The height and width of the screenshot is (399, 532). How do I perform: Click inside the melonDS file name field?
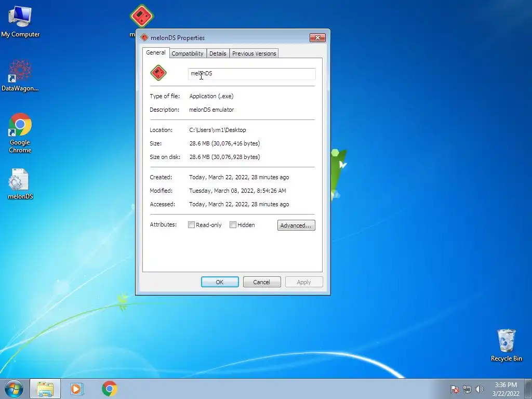tap(252, 74)
